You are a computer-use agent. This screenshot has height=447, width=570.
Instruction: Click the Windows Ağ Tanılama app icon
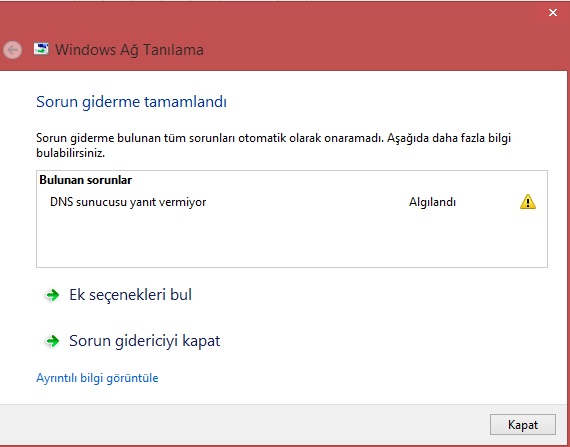[41, 49]
